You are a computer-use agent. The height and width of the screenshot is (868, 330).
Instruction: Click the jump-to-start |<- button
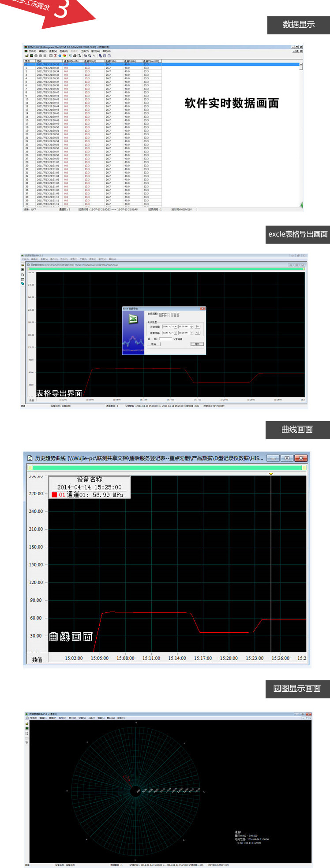click(198, 326)
